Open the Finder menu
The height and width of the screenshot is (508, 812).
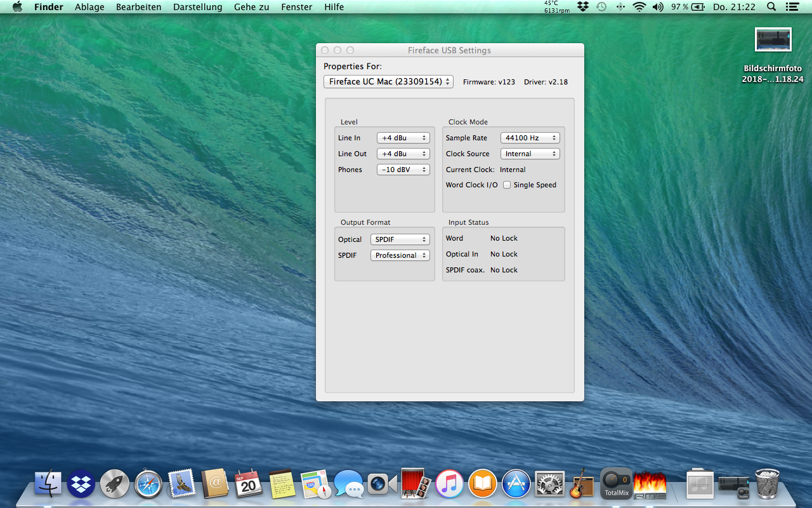tap(49, 7)
